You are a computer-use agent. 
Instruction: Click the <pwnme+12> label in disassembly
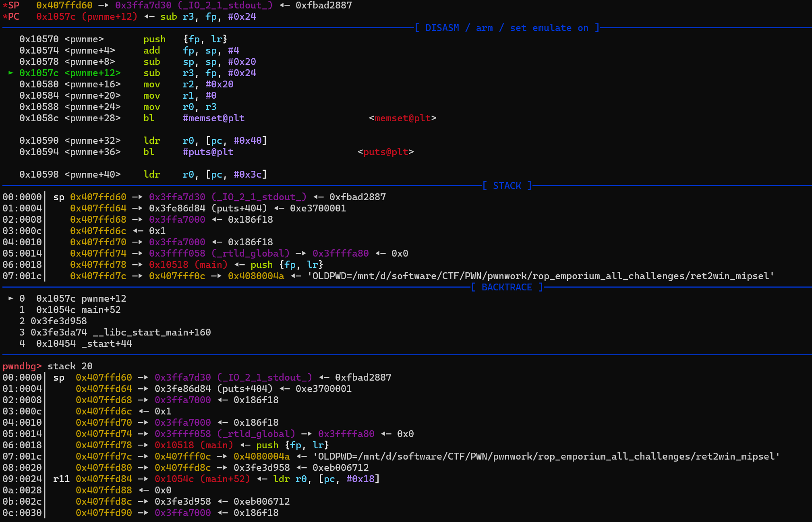point(93,73)
